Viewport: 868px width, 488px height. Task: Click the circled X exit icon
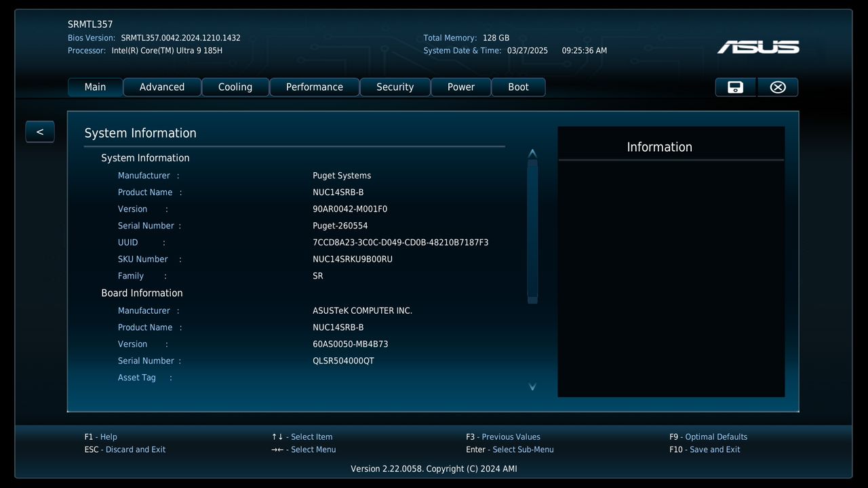click(x=778, y=87)
